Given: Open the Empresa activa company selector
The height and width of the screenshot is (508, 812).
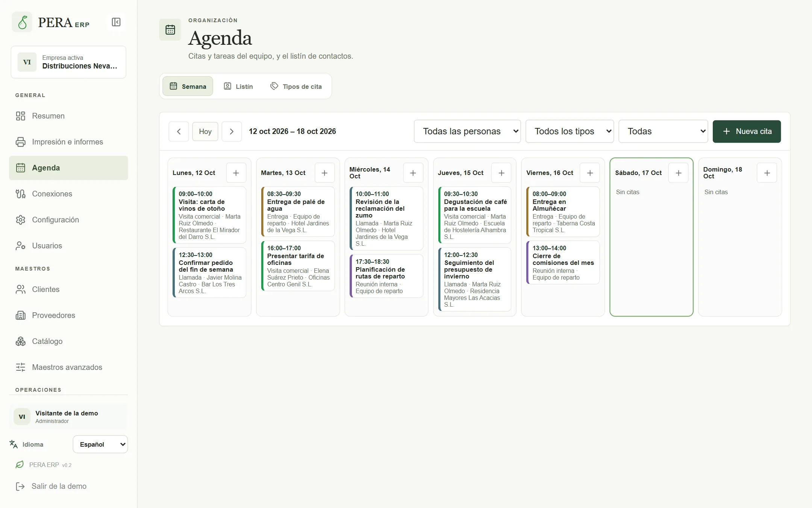Looking at the screenshot, I should coord(68,62).
